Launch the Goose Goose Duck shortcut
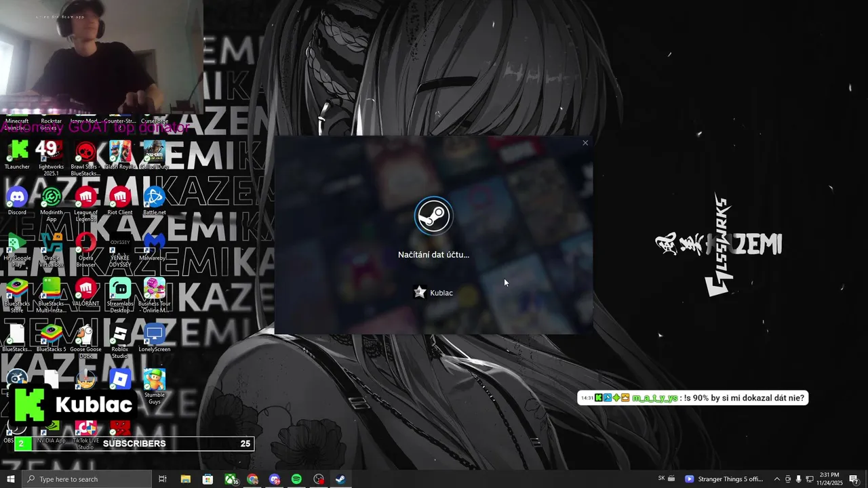This screenshot has height=488, width=868. [x=85, y=341]
